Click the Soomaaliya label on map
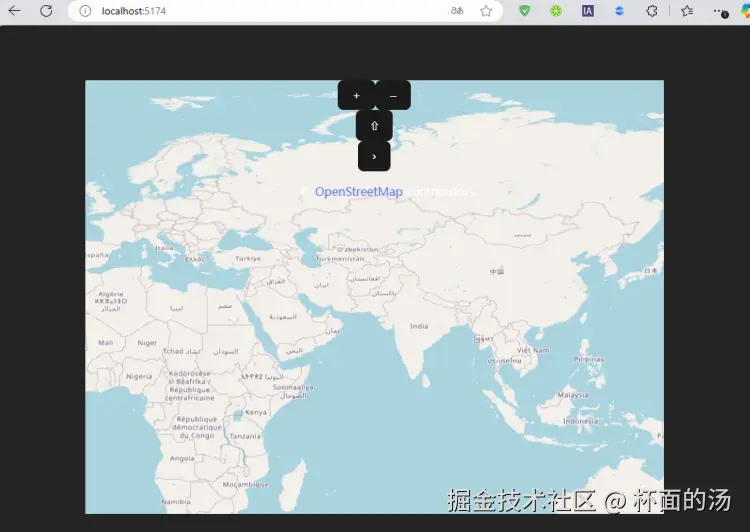The image size is (750, 532). click(293, 387)
